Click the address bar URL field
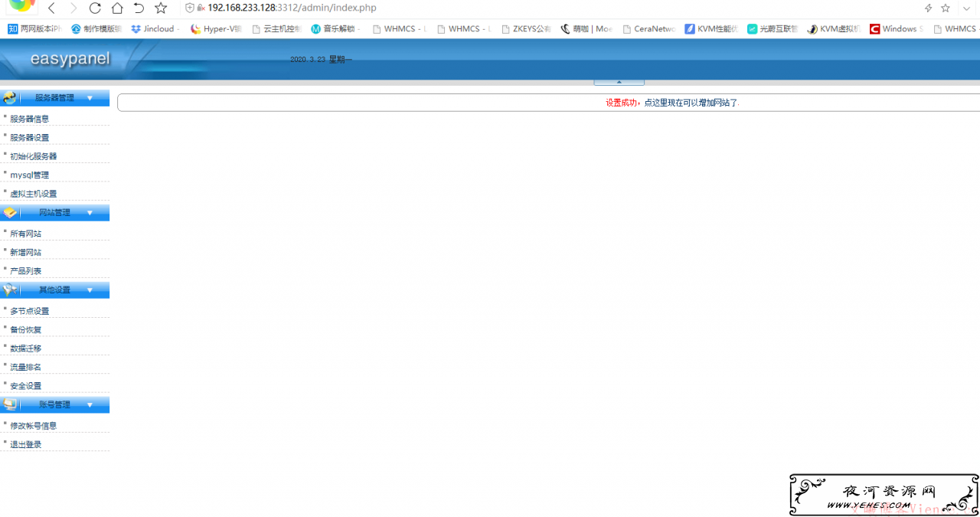The height and width of the screenshot is (517, 980). [551, 8]
